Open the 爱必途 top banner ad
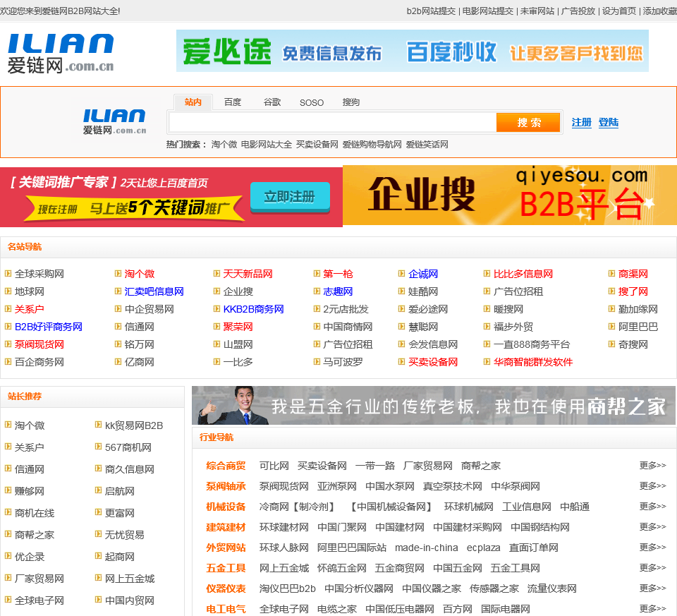This screenshot has height=616, width=677. pyautogui.click(x=413, y=51)
